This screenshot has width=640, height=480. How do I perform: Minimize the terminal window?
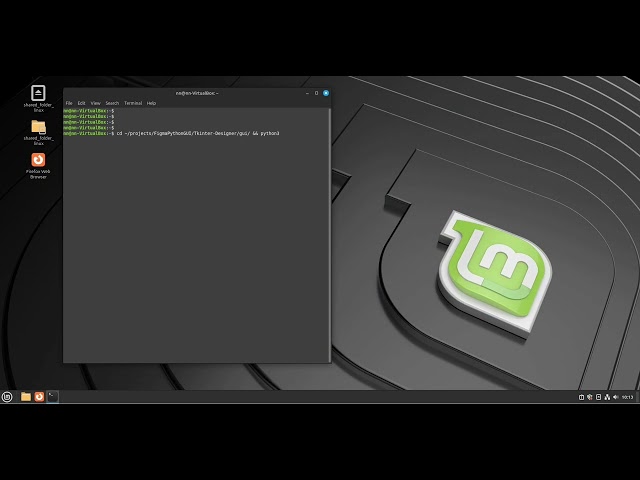pyautogui.click(x=307, y=93)
